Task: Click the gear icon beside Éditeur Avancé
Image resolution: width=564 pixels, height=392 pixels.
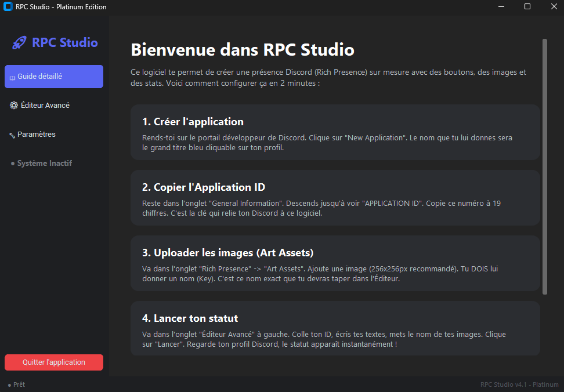Action: [14, 106]
